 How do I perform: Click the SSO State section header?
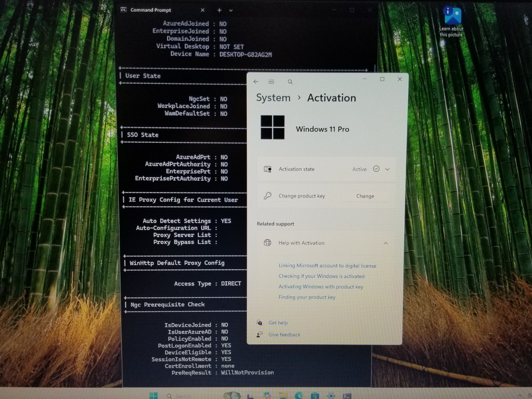tap(143, 135)
